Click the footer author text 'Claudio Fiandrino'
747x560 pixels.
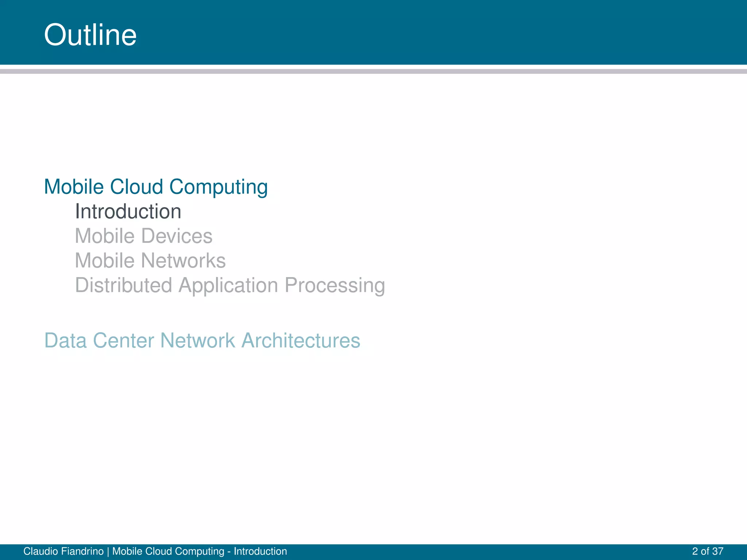pyautogui.click(x=63, y=551)
